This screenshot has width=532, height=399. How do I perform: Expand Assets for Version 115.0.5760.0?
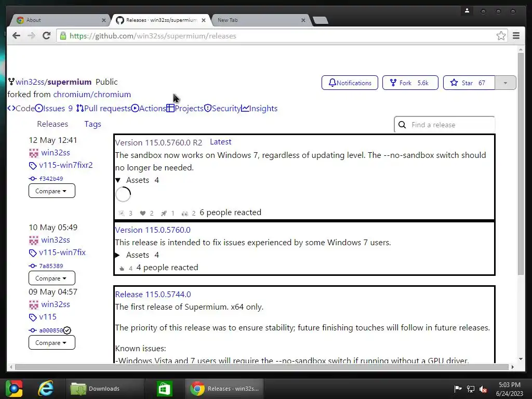(137, 255)
